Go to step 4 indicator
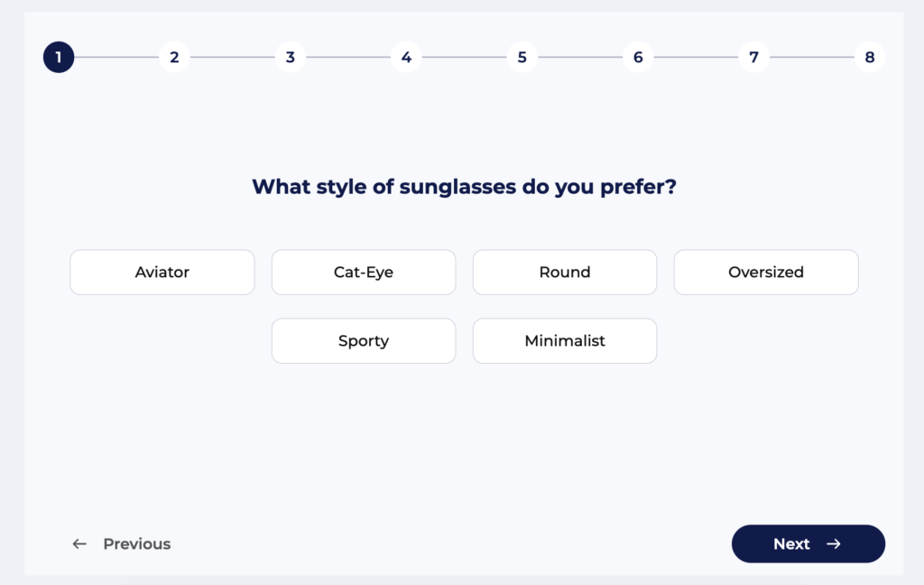924x585 pixels. pyautogui.click(x=406, y=57)
